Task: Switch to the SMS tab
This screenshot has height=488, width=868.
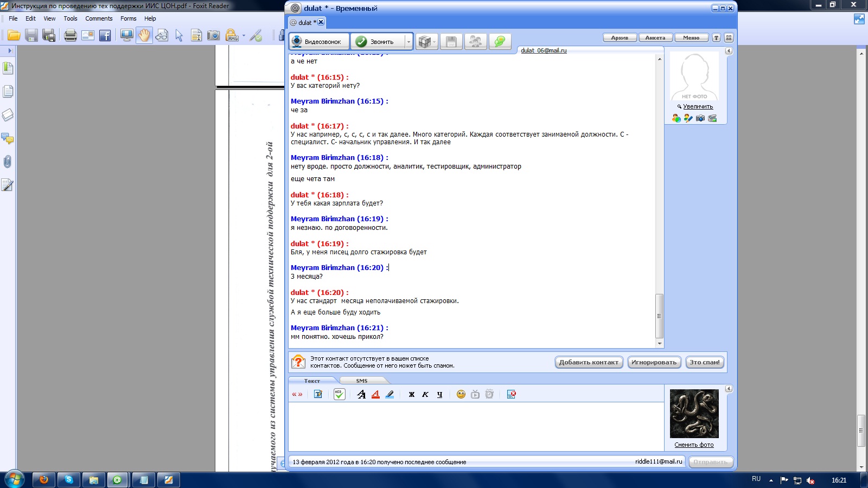Action: 362,381
